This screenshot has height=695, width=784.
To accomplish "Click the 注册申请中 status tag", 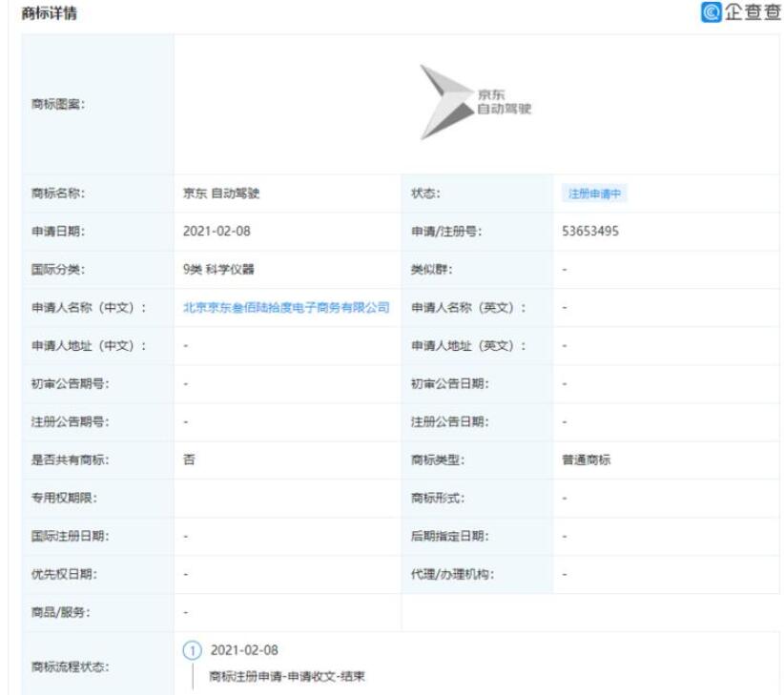I will (x=594, y=194).
